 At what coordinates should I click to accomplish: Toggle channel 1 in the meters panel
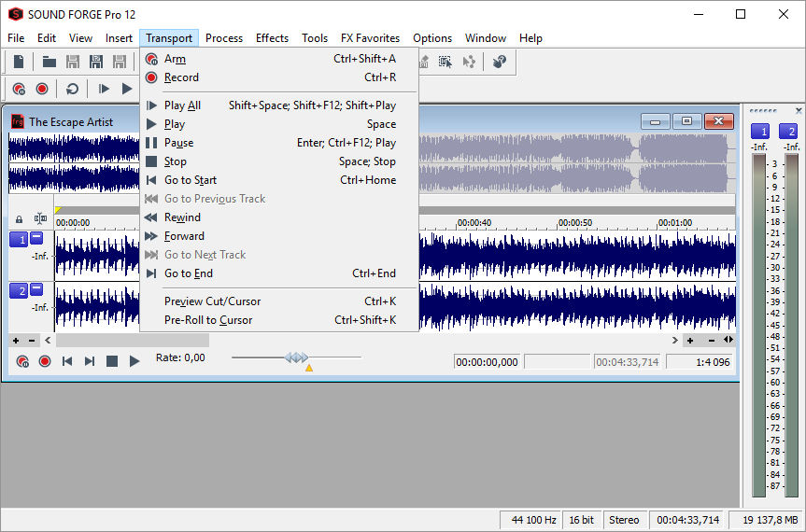(x=760, y=132)
